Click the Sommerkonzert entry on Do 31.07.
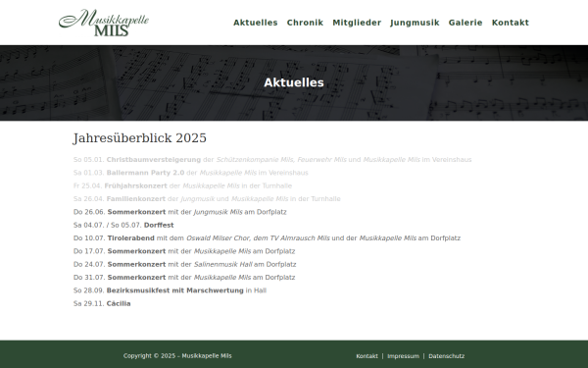This screenshot has height=368, width=588. (184, 278)
